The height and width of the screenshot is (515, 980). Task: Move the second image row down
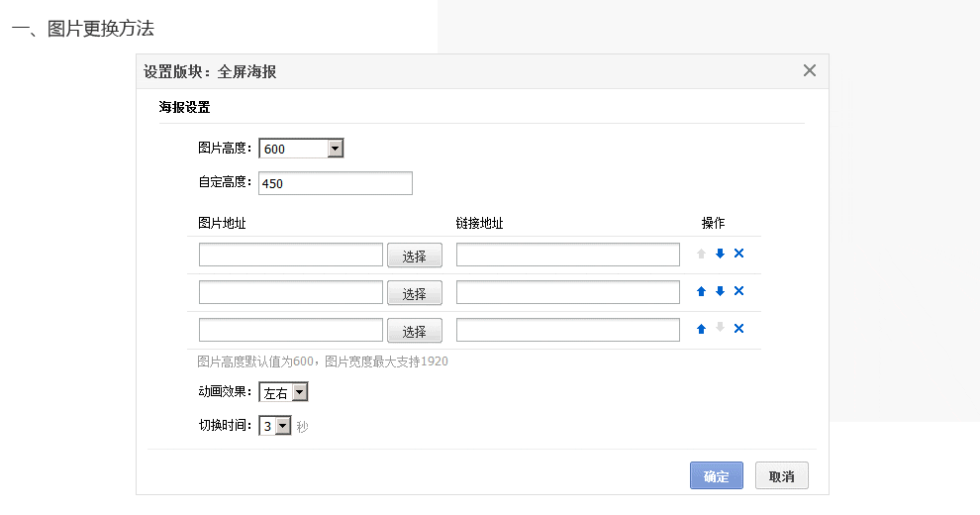[720, 291]
